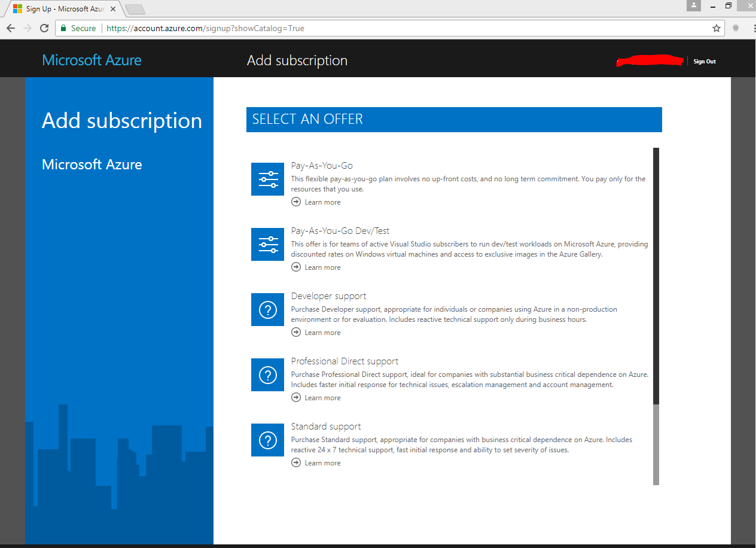Click the SELECT AN OFFER heading bar

(454, 119)
